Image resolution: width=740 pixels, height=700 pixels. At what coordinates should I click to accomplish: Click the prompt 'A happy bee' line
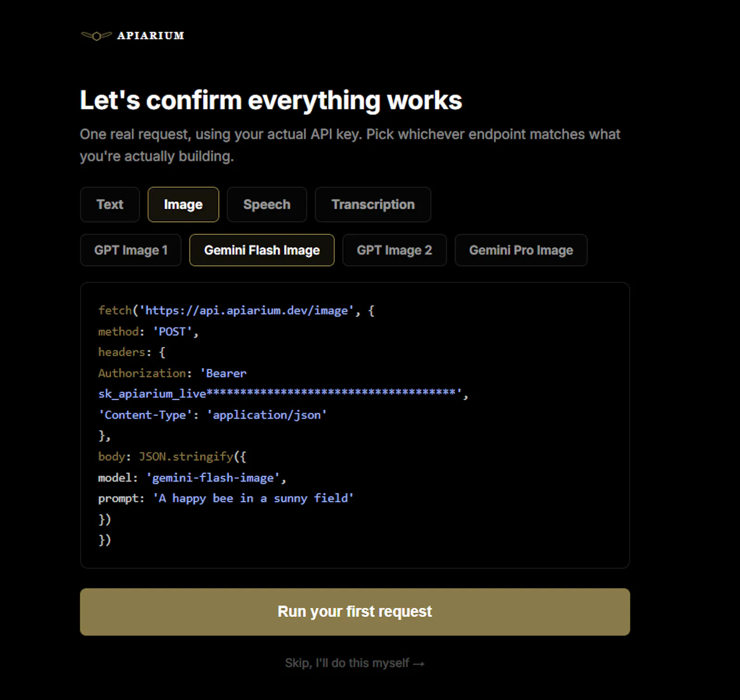[x=226, y=498]
